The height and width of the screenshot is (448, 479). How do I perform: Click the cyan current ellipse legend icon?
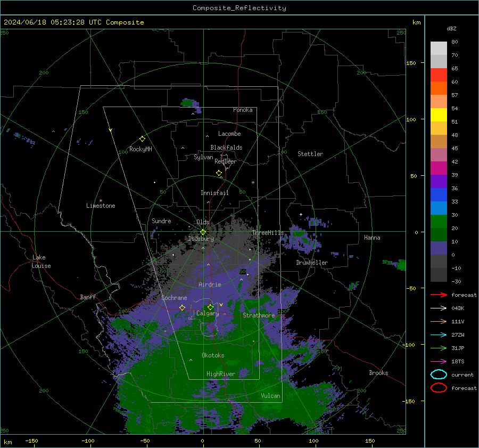(439, 374)
